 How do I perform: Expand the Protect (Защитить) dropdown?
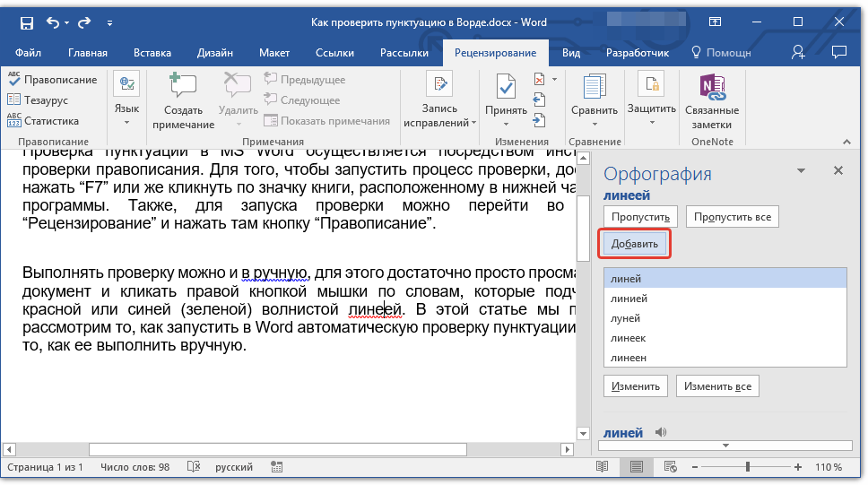coord(651,122)
